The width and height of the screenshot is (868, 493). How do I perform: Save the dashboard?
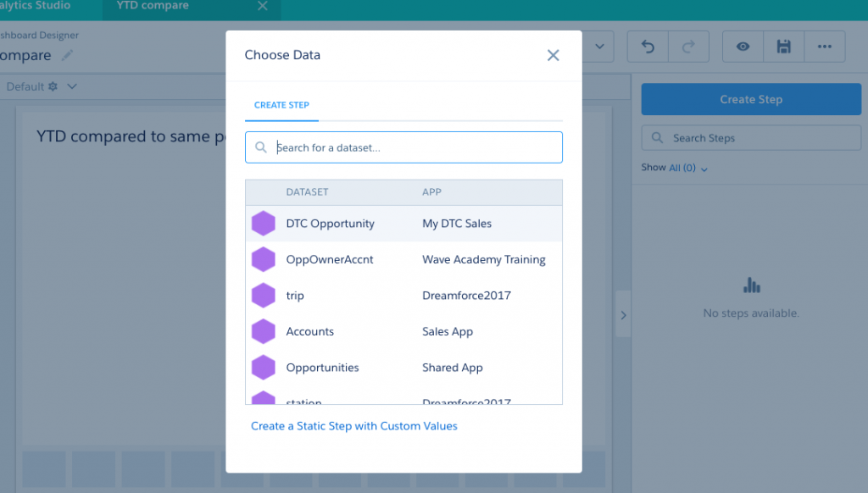[783, 47]
